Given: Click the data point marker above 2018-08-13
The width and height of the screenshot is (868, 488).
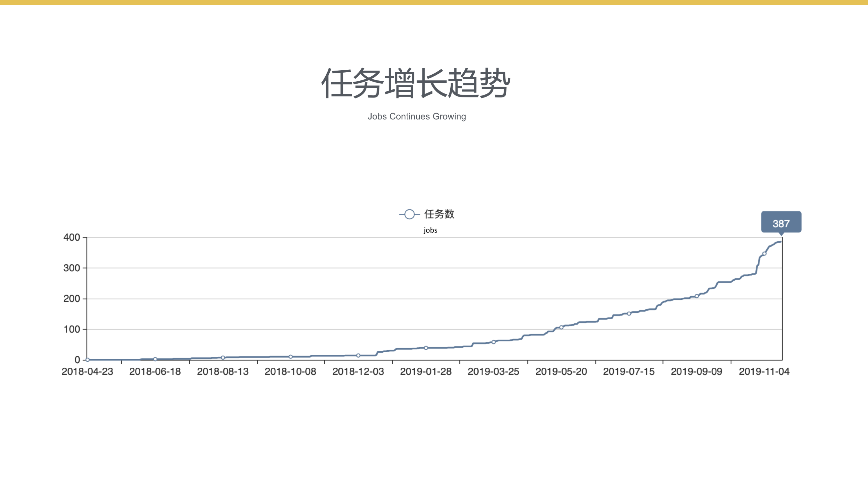Looking at the screenshot, I should 223,358.
